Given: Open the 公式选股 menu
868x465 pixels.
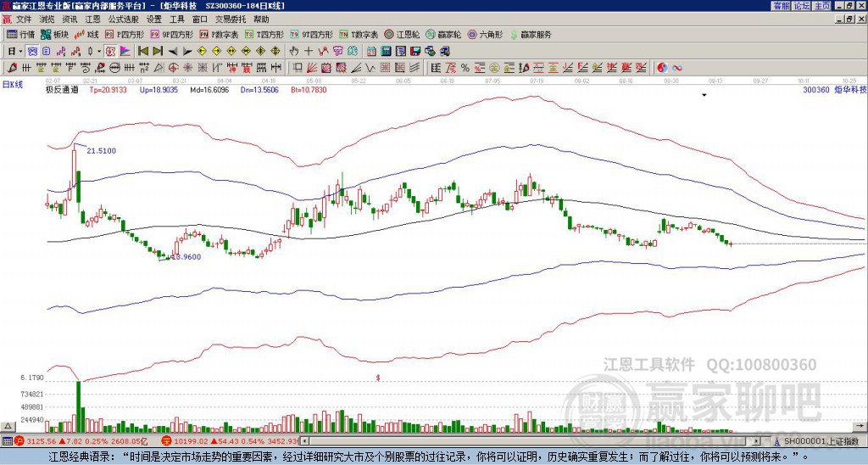Looking at the screenshot, I should click(x=123, y=20).
